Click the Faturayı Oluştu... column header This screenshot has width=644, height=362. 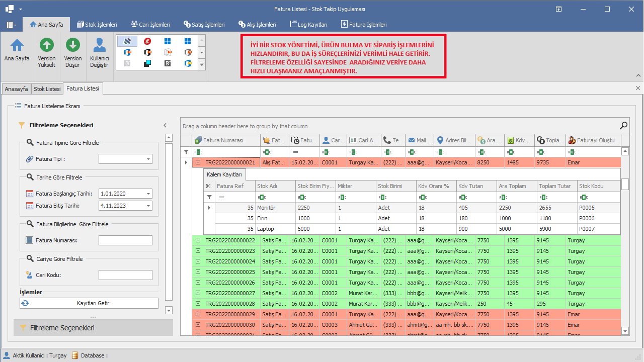tap(593, 140)
